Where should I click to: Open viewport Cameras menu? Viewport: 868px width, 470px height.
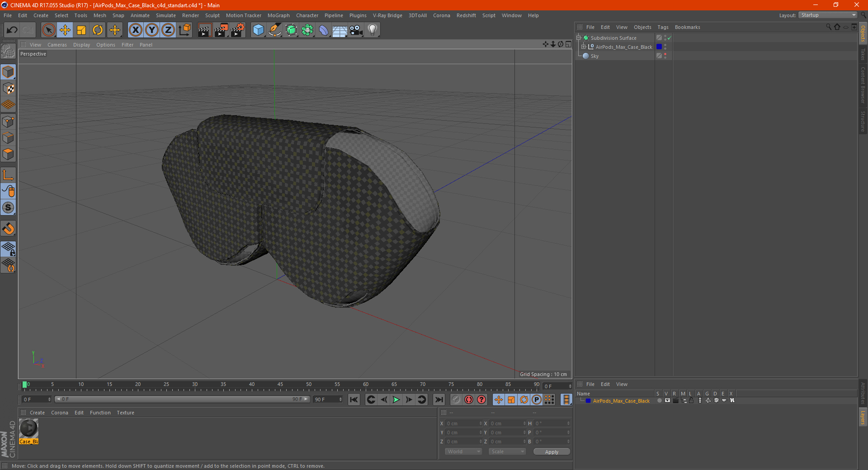tap(57, 45)
